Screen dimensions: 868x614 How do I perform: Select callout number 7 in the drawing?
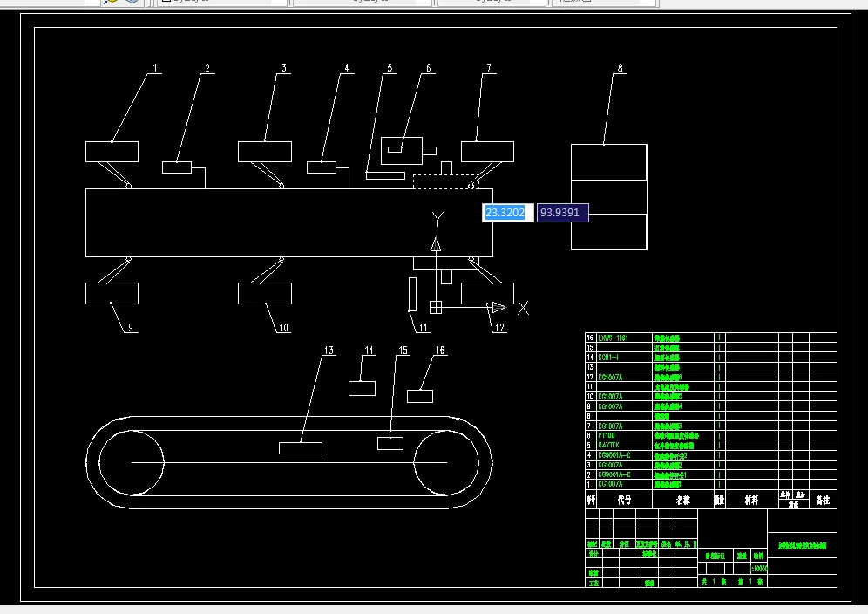pyautogui.click(x=489, y=68)
